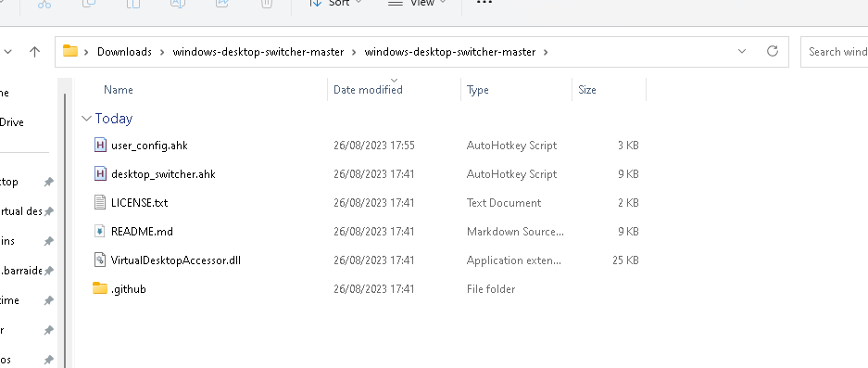868x368 pixels.
Task: Click the pin icon beside 'rtual des' item
Action: coord(49,211)
